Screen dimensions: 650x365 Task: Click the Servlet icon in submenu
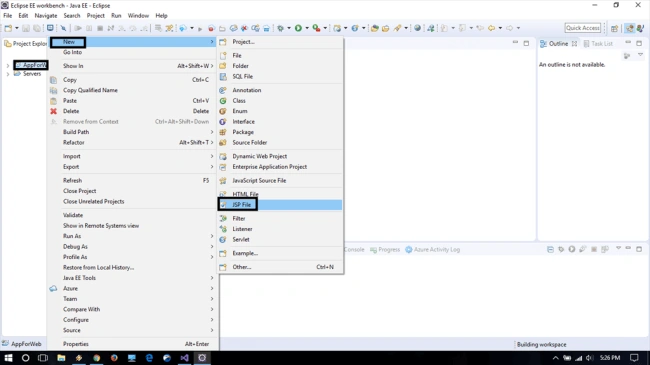[223, 239]
